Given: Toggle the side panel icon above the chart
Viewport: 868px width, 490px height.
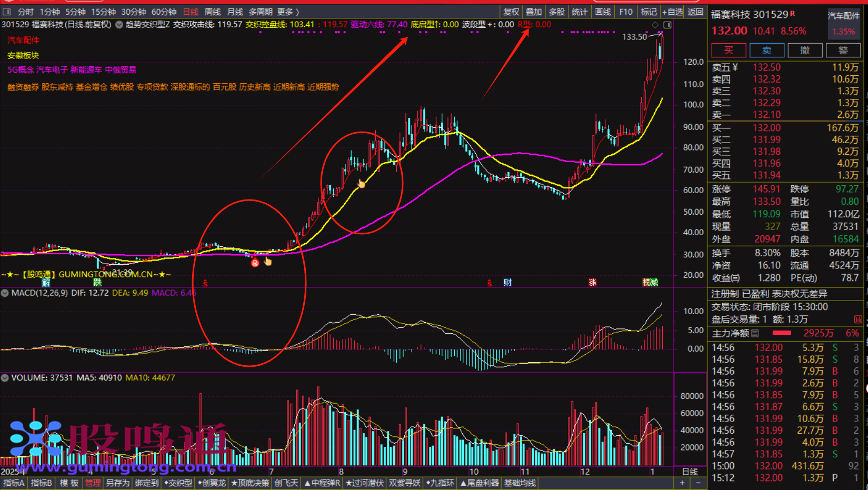Looking at the screenshot, I should tap(667, 25).
